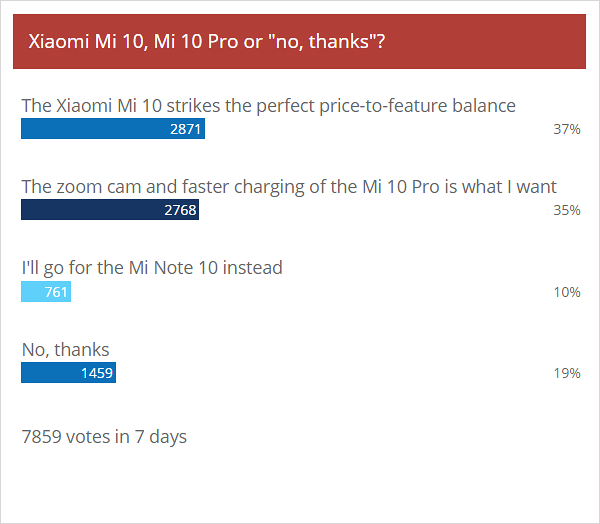Click the 37% result label
600x524 pixels.
click(567, 129)
